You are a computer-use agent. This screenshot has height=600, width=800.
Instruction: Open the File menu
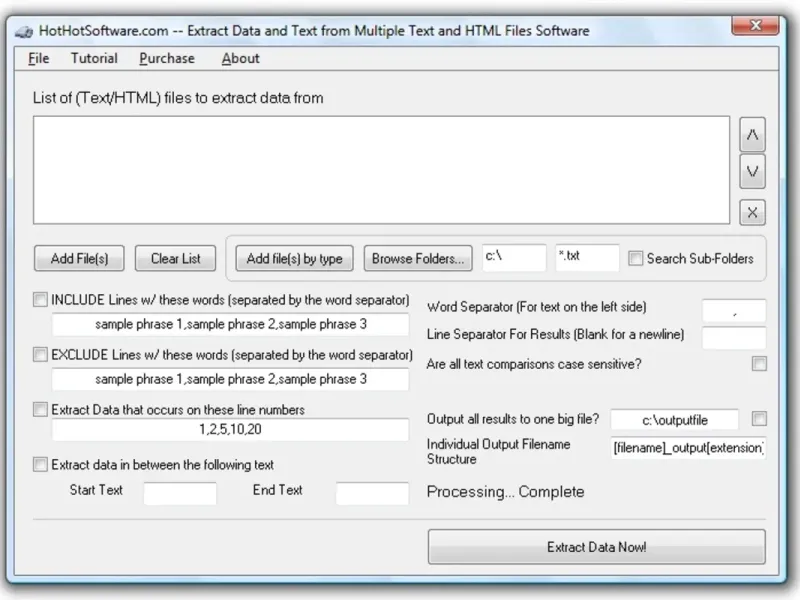point(39,59)
